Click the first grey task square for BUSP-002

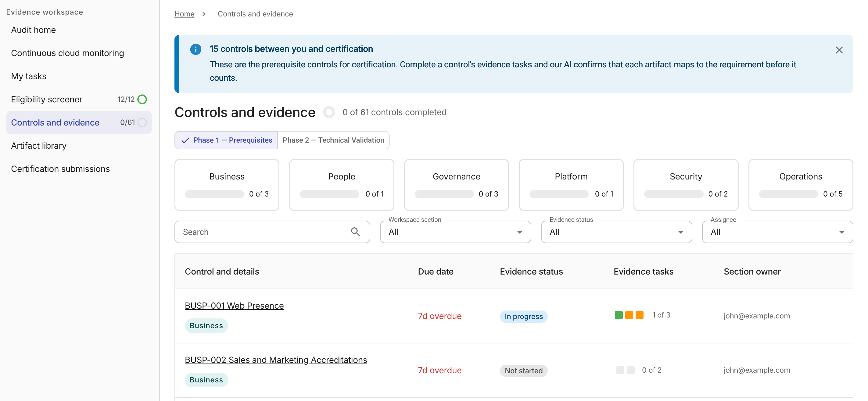620,370
